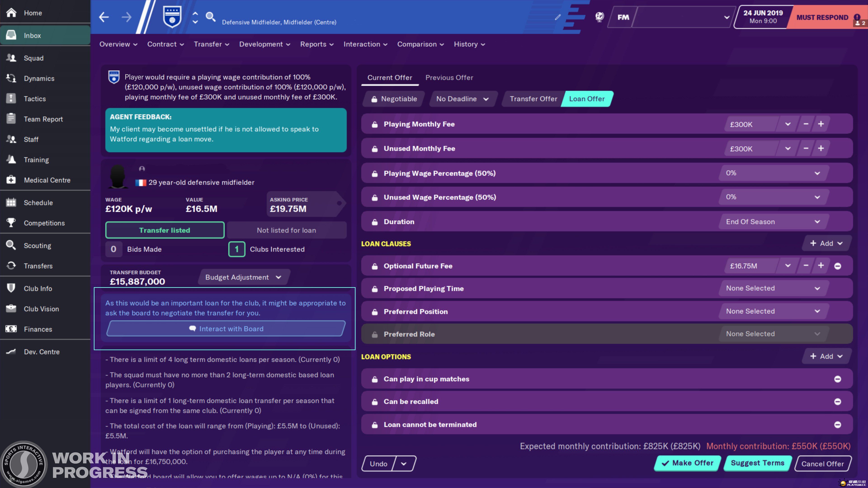Expand the Budget Adjustment dropdown
This screenshot has height=488, width=868.
(x=243, y=277)
